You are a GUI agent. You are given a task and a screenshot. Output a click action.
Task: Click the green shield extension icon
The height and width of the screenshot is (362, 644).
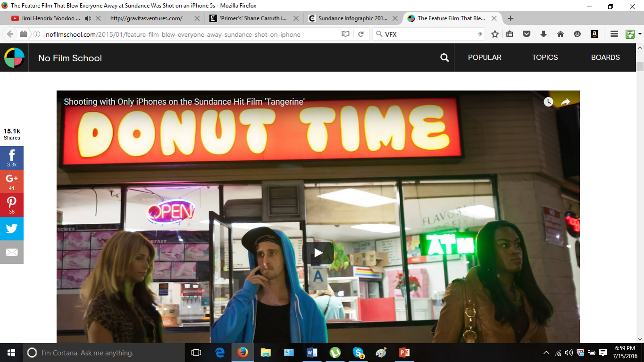[x=630, y=34]
